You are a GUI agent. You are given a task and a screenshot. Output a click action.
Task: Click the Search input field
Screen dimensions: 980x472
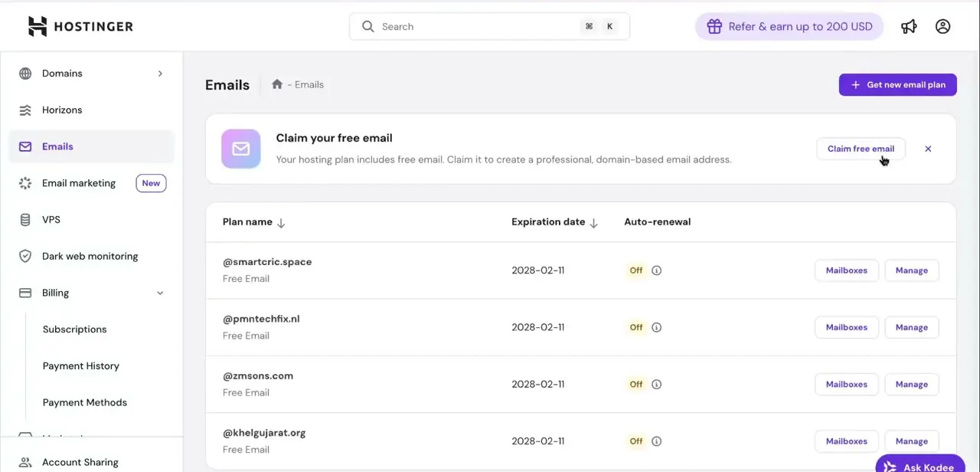(489, 27)
